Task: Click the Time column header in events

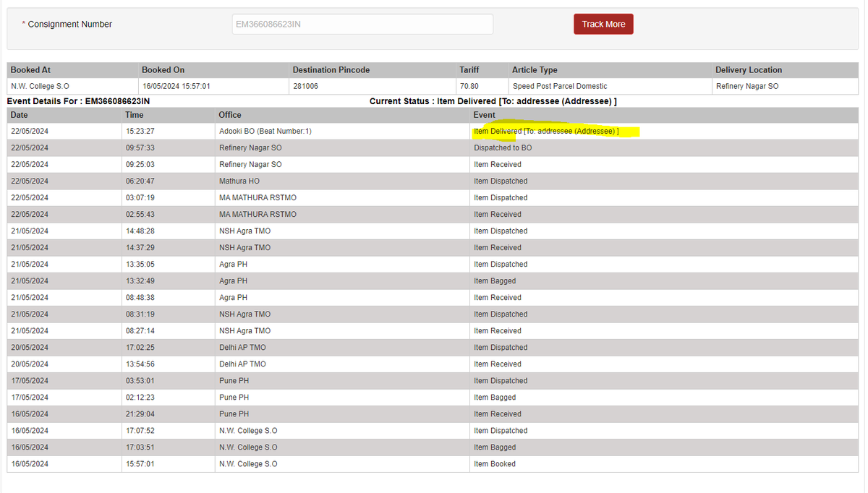Action: pos(169,115)
